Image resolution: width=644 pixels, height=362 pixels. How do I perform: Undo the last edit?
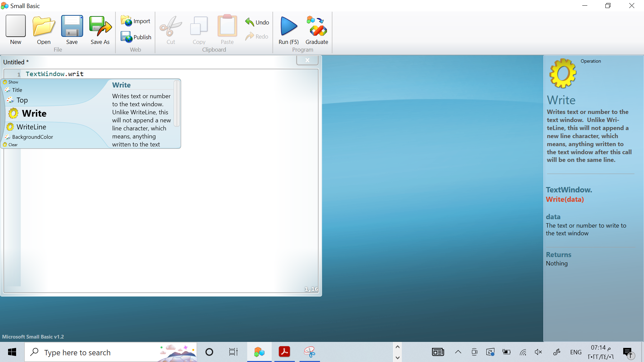pos(257,22)
